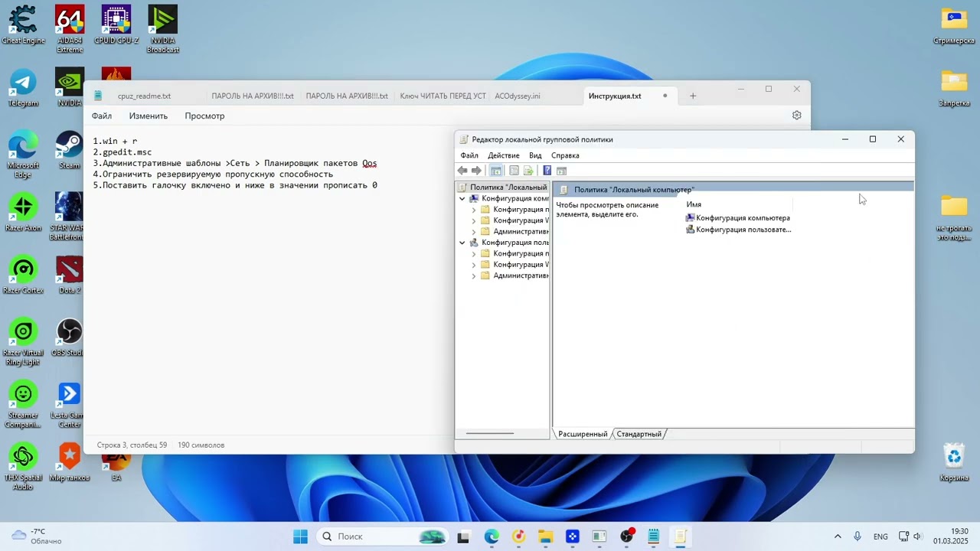Open Изменить menu in Notepad
The height and width of the screenshot is (551, 980).
tap(149, 116)
